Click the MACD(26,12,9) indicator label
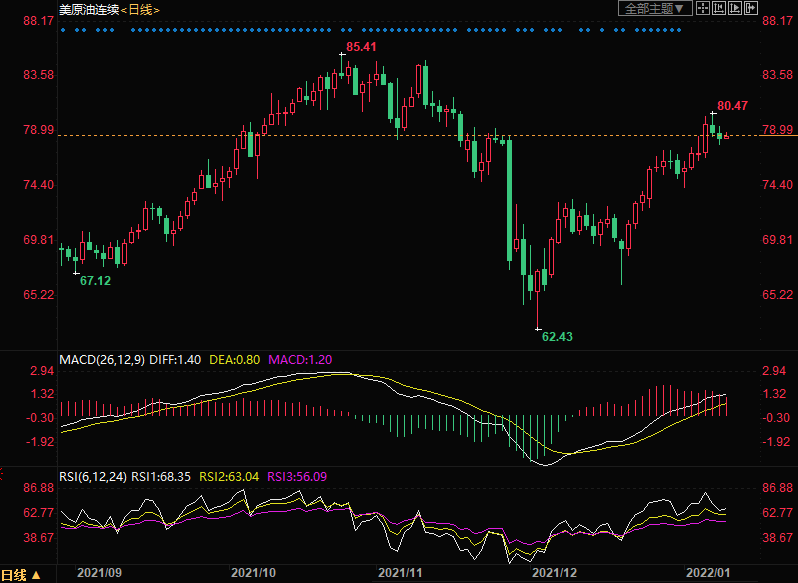The image size is (798, 583). 100,358
